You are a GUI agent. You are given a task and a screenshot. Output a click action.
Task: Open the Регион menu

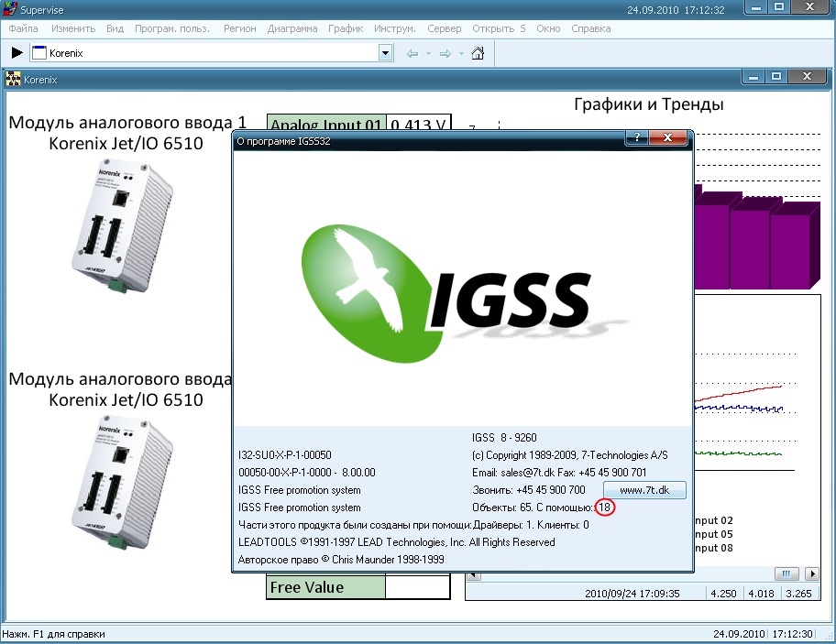tap(240, 28)
